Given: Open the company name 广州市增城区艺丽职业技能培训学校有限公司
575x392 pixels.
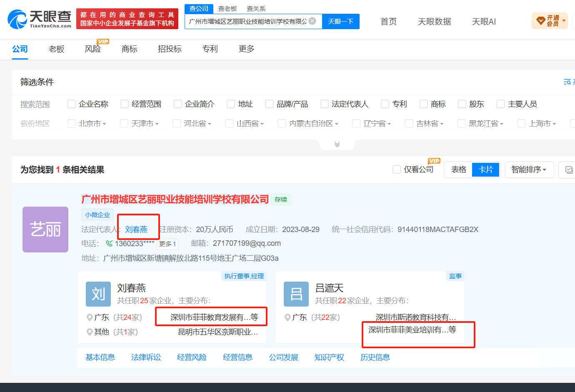Looking at the screenshot, I should point(175,200).
